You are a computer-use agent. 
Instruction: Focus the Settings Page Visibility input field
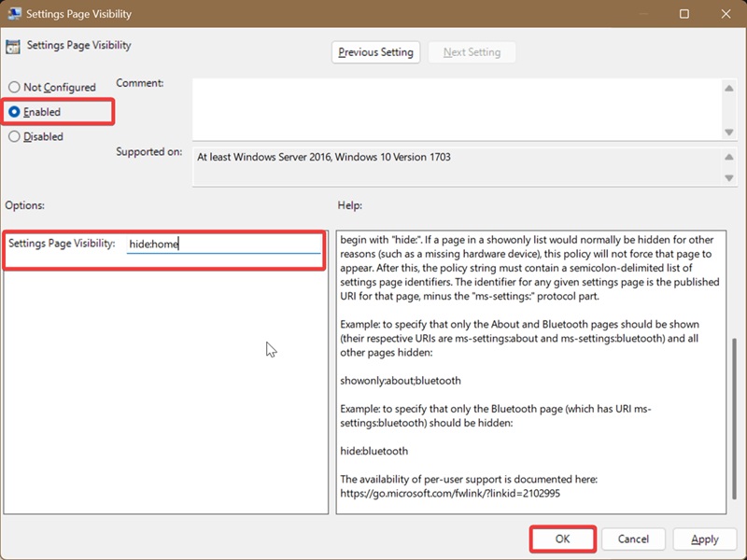pyautogui.click(x=223, y=245)
